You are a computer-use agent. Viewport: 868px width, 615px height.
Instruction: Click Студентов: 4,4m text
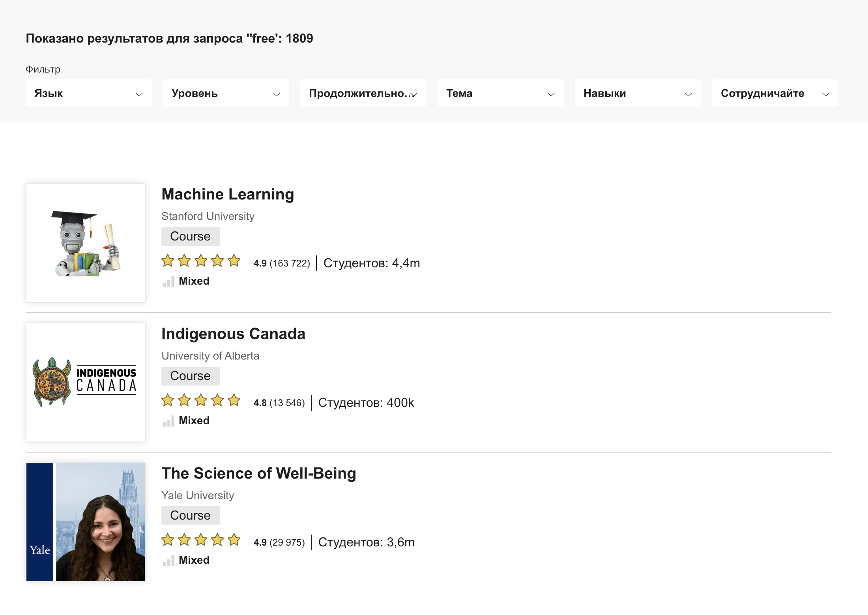(x=372, y=263)
